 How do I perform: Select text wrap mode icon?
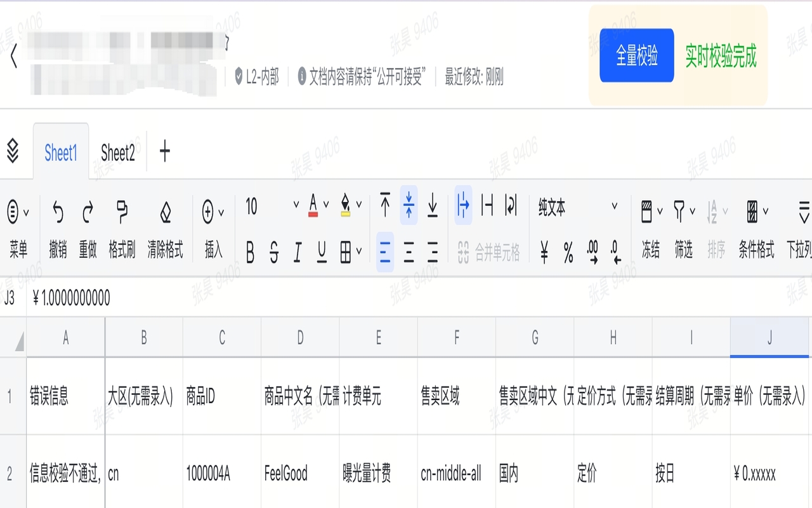coord(511,206)
